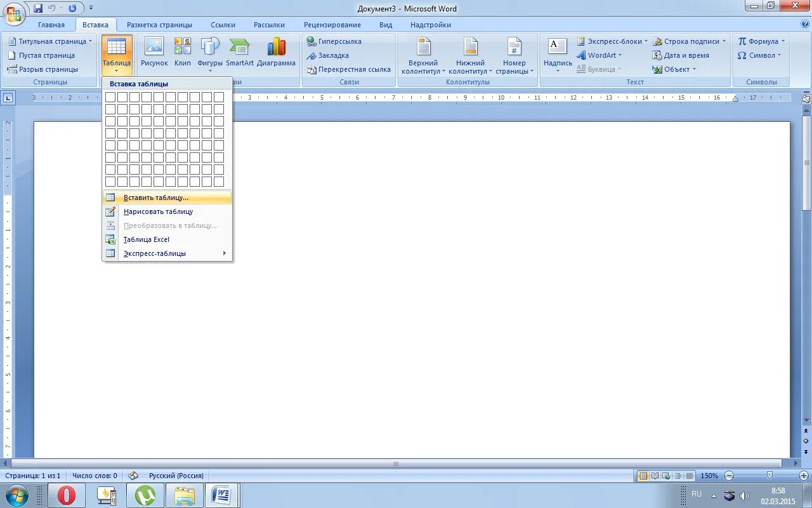Switch to Full Screen Reading view
This screenshot has height=508, width=812.
(x=655, y=476)
